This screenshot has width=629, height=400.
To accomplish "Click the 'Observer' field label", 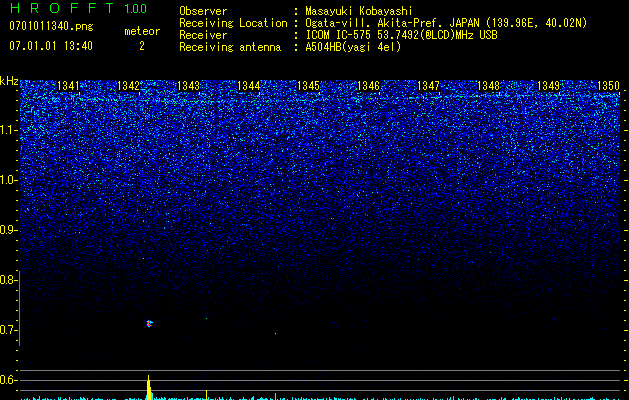I will point(203,11).
